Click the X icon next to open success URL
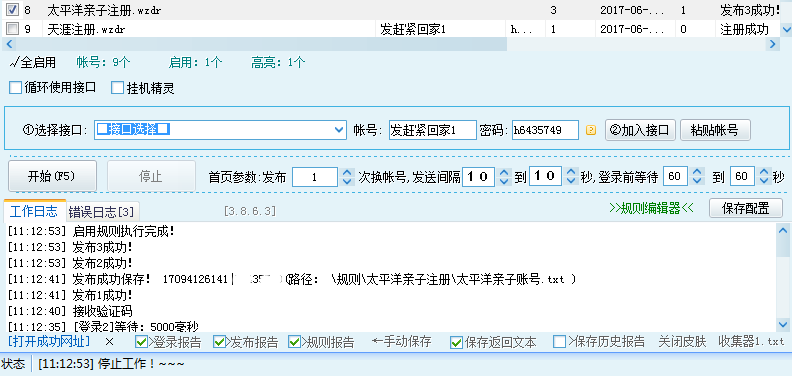The image size is (792, 376). 110,342
